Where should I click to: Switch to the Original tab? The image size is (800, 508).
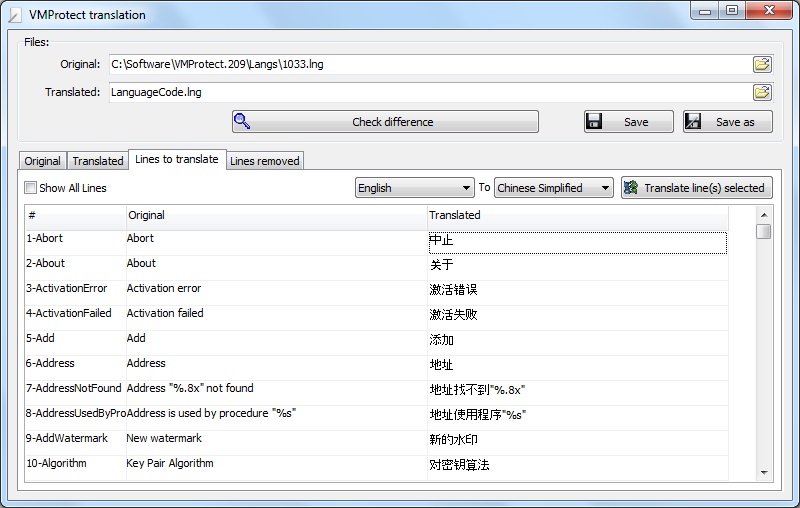click(42, 161)
